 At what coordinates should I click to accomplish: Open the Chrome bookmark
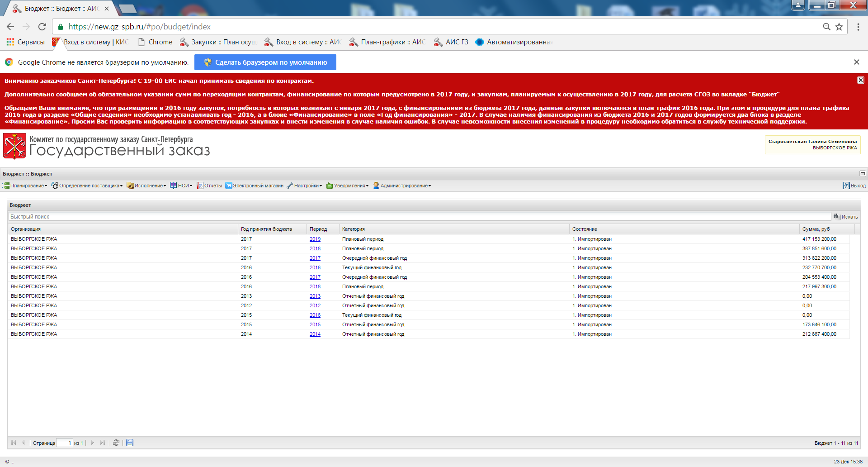[x=155, y=42]
